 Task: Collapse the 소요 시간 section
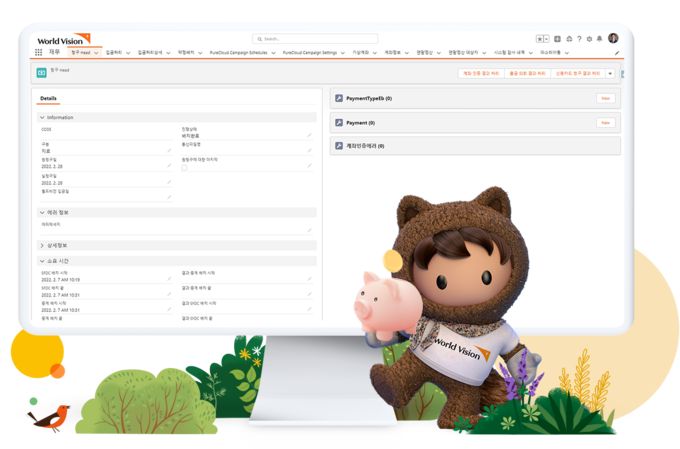tap(42, 261)
